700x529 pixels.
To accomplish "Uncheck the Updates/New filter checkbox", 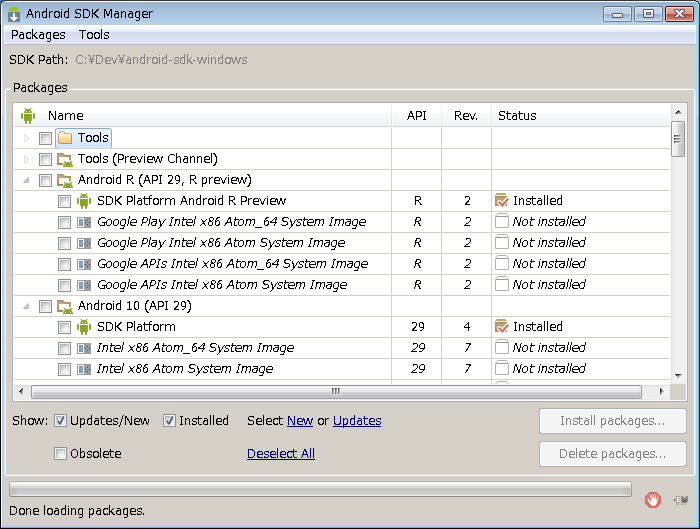I will pyautogui.click(x=61, y=421).
